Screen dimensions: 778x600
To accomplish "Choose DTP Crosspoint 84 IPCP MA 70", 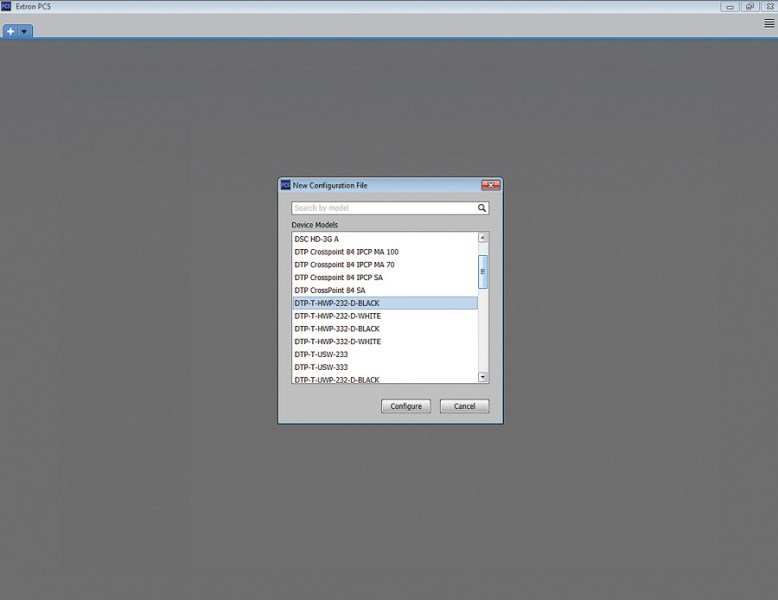I will [385, 265].
